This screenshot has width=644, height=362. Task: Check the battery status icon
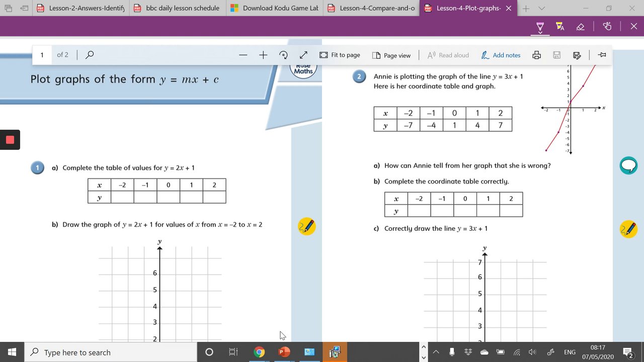(501, 352)
